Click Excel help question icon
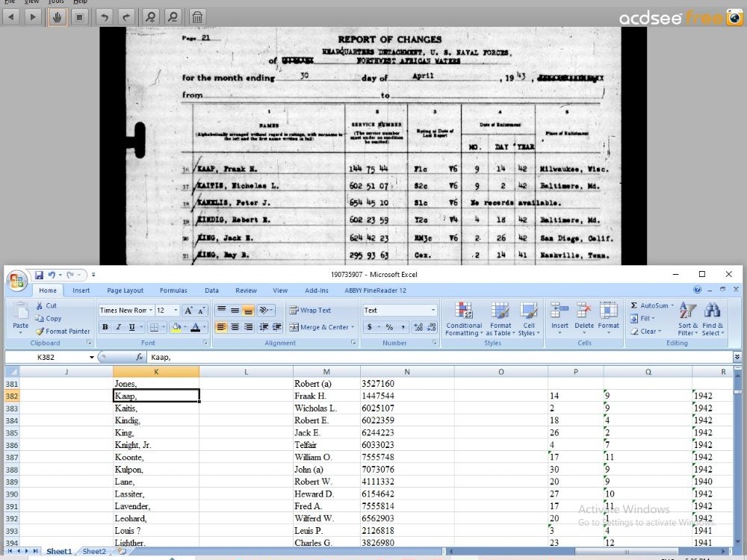This screenshot has height=560, width=747. [x=698, y=290]
